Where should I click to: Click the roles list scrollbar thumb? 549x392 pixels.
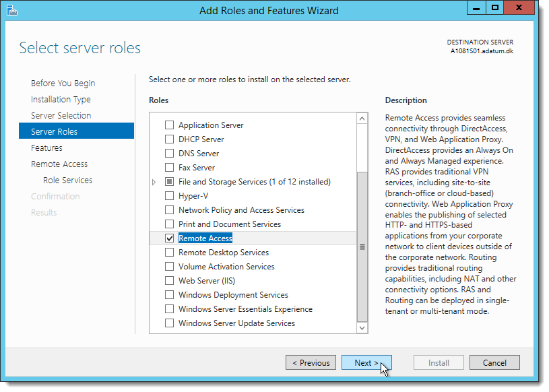tap(362, 247)
